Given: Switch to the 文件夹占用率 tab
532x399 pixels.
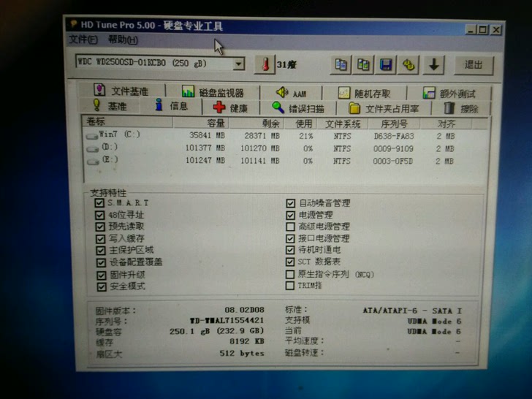Looking at the screenshot, I should pyautogui.click(x=384, y=109).
